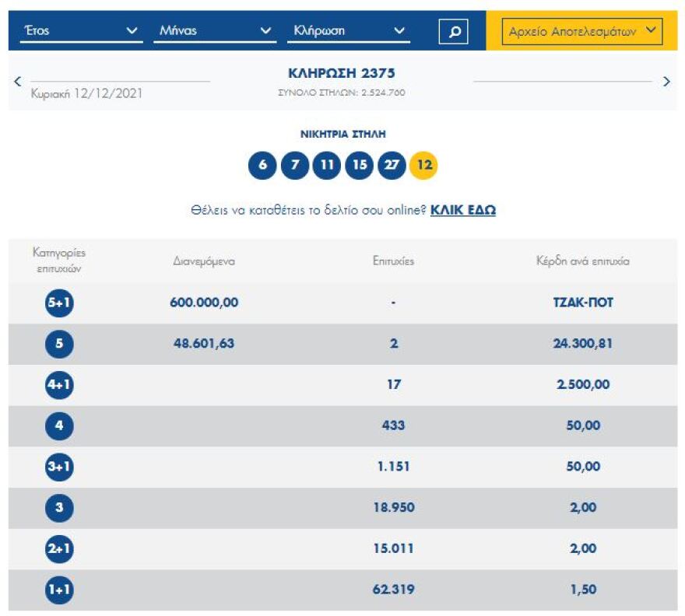Open the Μήνας month dropdown
Image resolution: width=685 pixels, height=616 pixels.
(x=215, y=31)
